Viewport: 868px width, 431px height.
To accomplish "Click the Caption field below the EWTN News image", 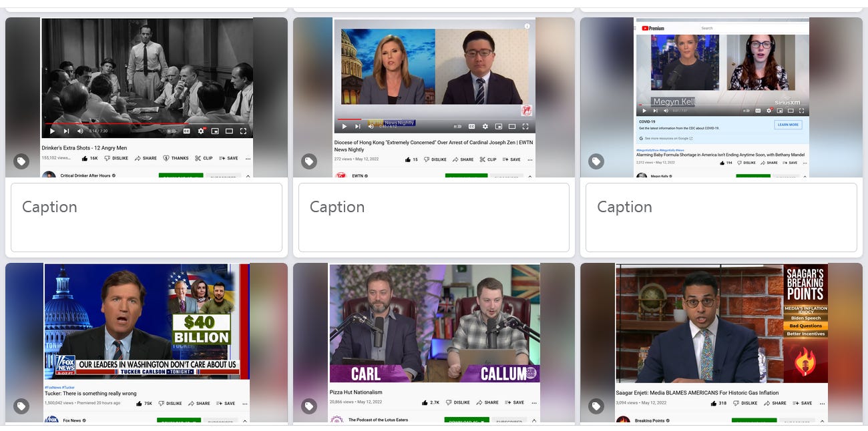I will [x=434, y=218].
